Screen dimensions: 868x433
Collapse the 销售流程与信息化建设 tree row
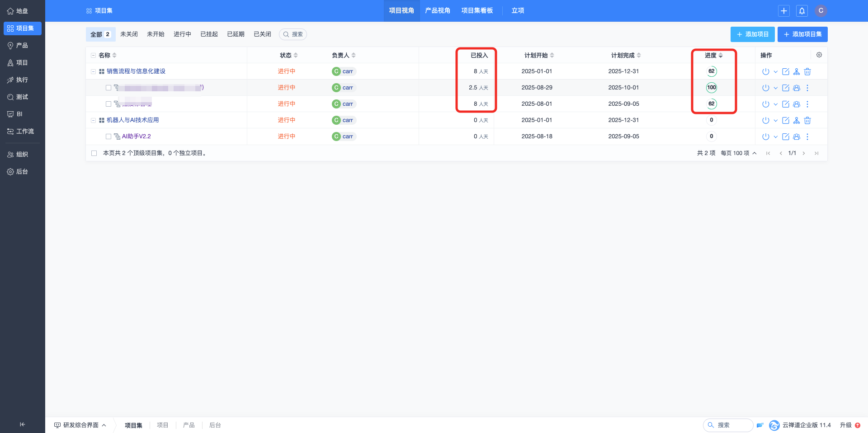pyautogui.click(x=93, y=71)
